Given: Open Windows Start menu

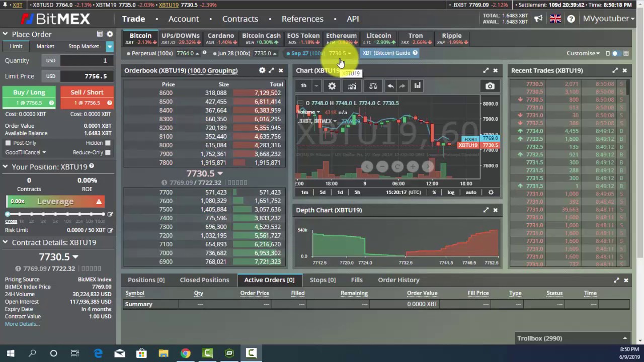Looking at the screenshot, I should (11, 353).
